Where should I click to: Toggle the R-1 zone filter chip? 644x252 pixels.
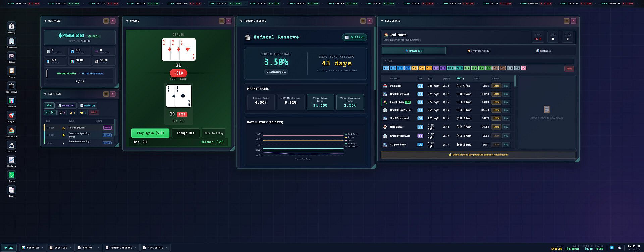click(x=467, y=68)
